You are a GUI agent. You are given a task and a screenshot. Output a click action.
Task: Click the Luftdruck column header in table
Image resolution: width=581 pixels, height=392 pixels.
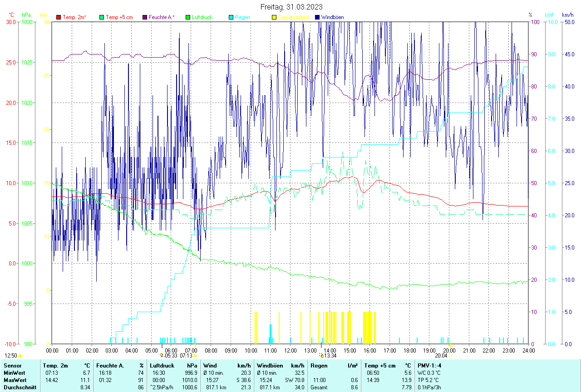(x=162, y=366)
